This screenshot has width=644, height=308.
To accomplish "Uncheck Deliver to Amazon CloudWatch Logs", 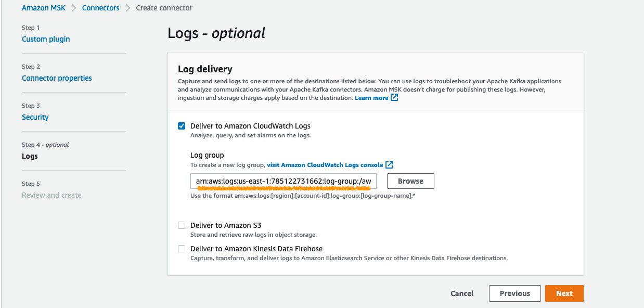I will 182,126.
